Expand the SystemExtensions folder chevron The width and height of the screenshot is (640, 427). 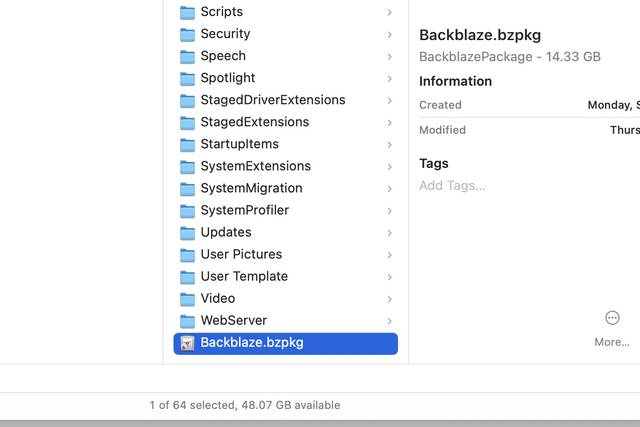tap(389, 166)
